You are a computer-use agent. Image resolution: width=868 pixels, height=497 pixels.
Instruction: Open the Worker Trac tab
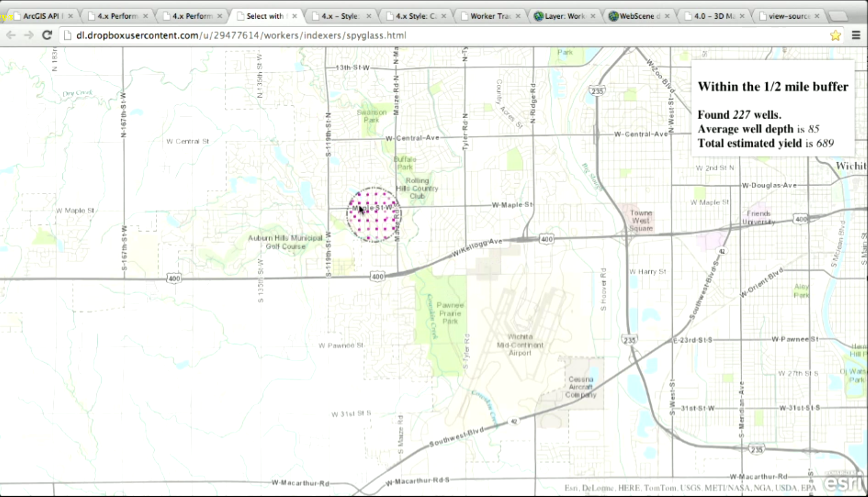click(491, 16)
